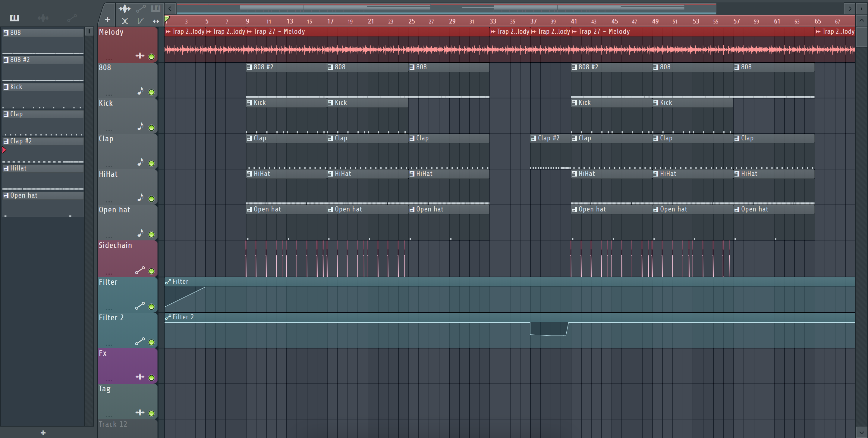This screenshot has height=438, width=868.
Task: Click the add track plus button above Melody
Action: click(108, 20)
